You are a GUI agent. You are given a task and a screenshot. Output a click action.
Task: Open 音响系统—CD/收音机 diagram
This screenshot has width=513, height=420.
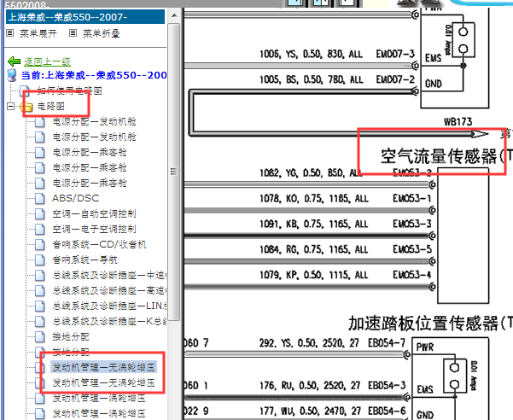coord(99,244)
